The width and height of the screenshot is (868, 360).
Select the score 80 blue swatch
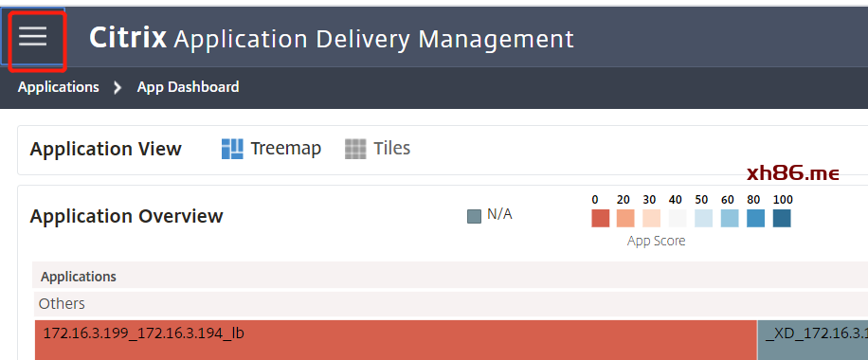click(755, 218)
